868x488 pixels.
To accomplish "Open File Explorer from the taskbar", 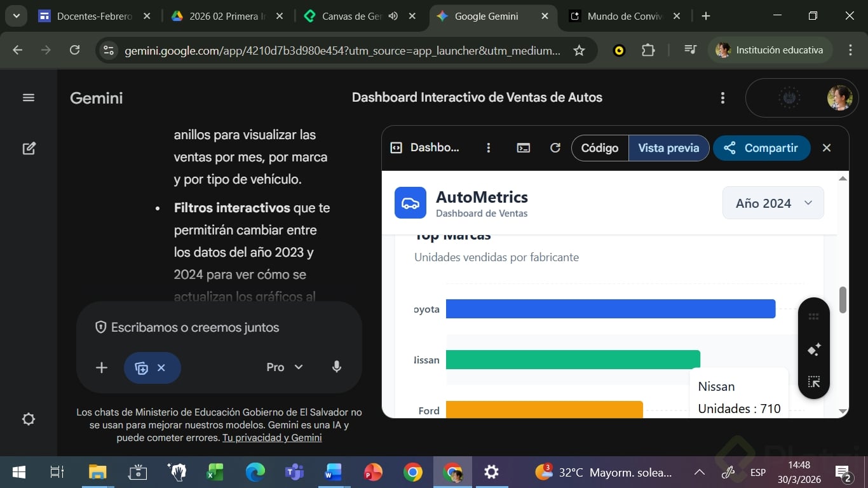I will click(x=97, y=472).
